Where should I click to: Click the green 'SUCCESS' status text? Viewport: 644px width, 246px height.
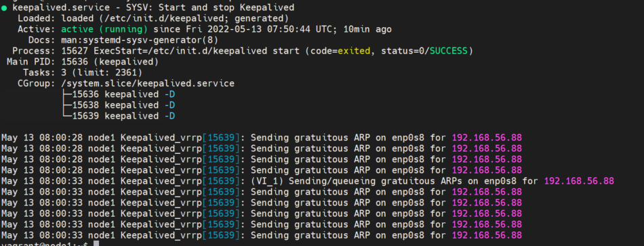tap(449, 51)
